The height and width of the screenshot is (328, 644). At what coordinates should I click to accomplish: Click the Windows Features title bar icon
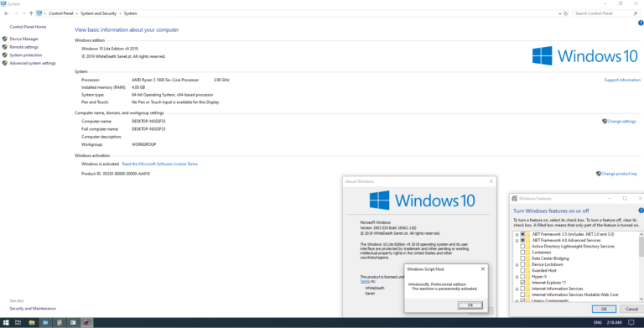click(514, 199)
